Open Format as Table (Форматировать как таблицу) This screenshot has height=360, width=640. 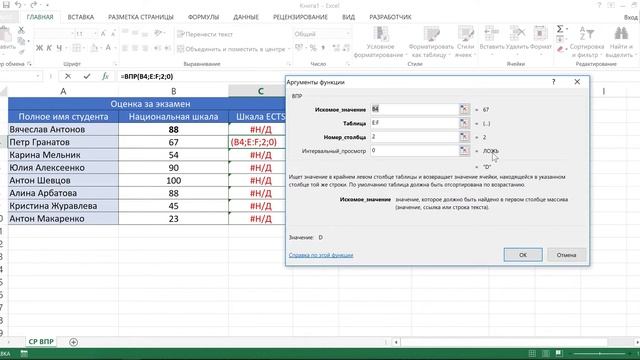click(x=431, y=42)
